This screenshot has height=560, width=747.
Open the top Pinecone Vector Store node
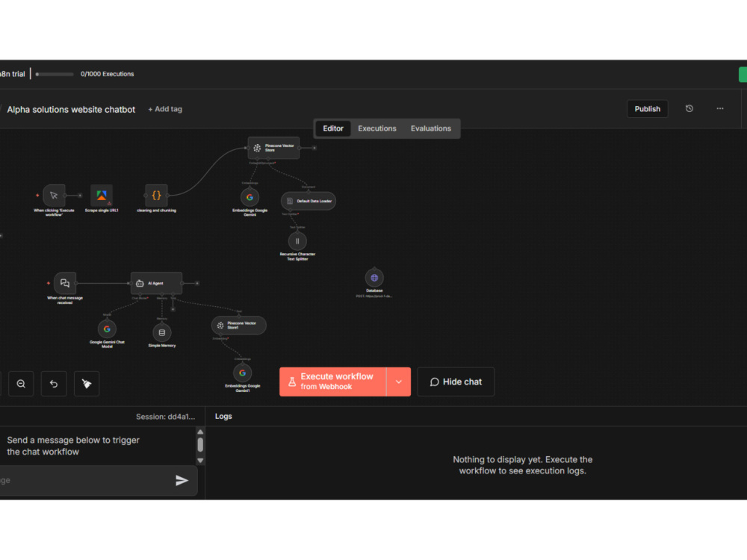pos(273,148)
